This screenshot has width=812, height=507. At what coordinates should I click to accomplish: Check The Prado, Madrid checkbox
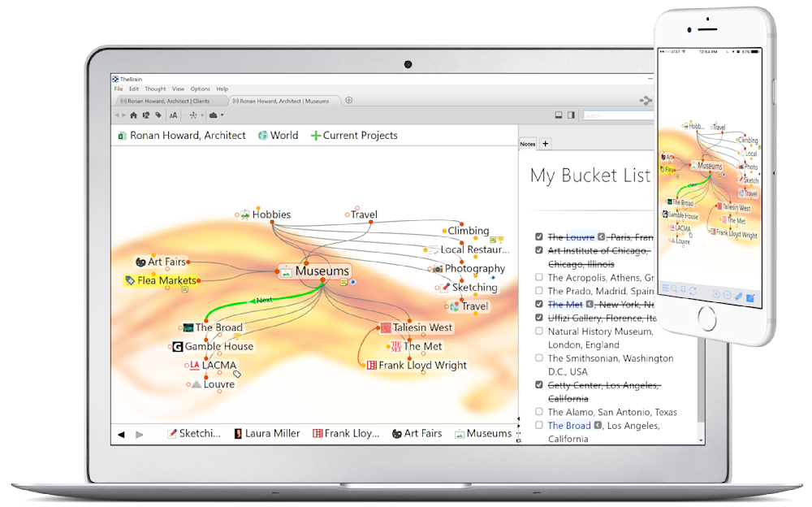539,291
